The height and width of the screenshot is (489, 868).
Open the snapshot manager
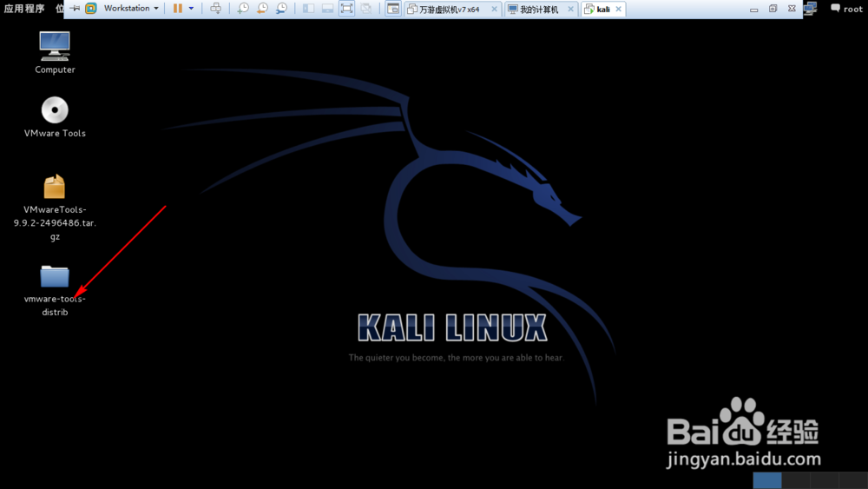[x=282, y=9]
